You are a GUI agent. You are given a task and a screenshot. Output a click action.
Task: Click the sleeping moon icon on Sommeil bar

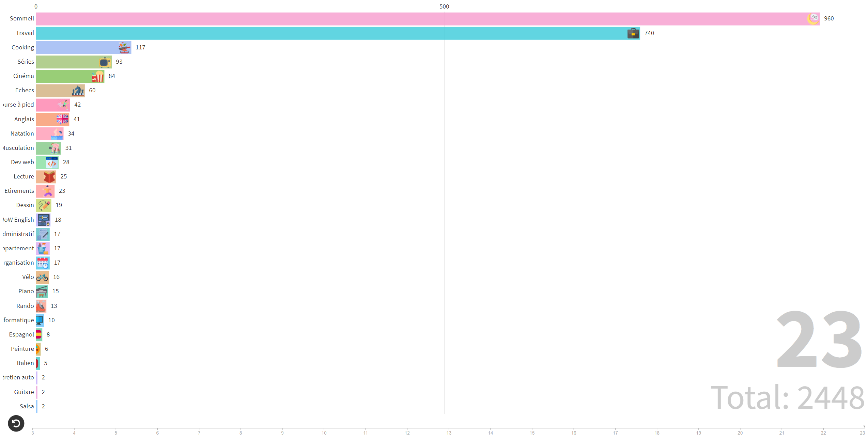pos(813,19)
